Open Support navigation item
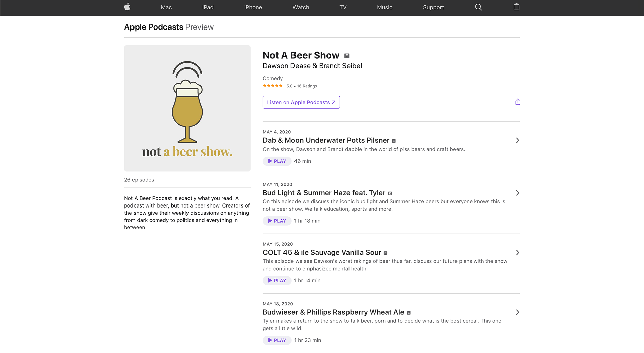This screenshot has width=644, height=353. pos(433,7)
